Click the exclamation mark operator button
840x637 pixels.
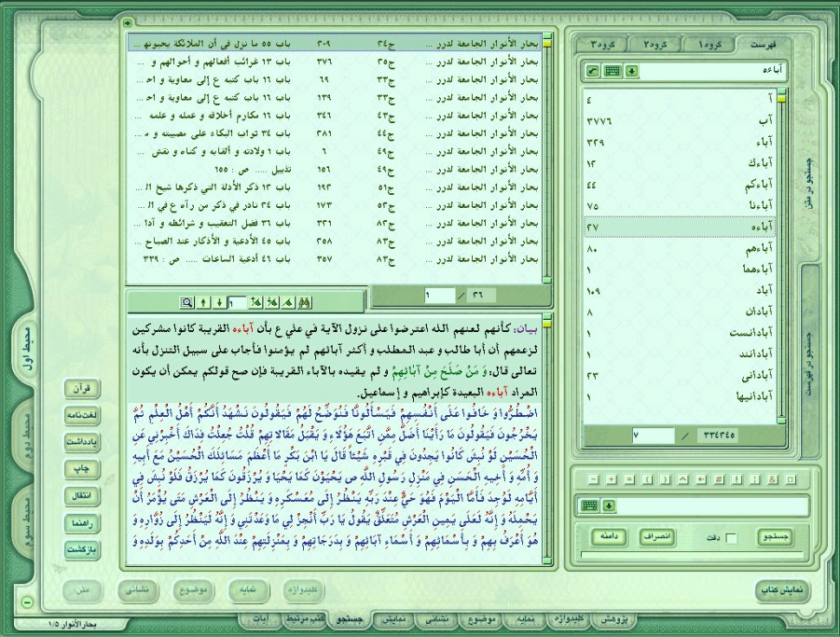pos(737,479)
